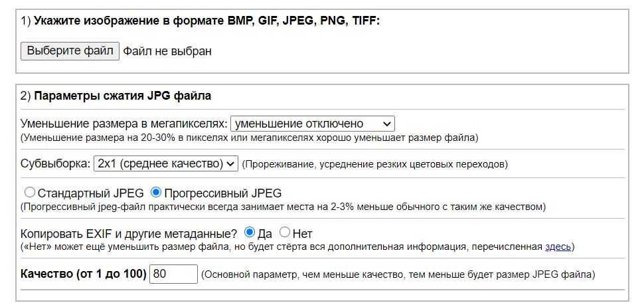Disable metadata copying with "Нет" radio

tap(285, 233)
